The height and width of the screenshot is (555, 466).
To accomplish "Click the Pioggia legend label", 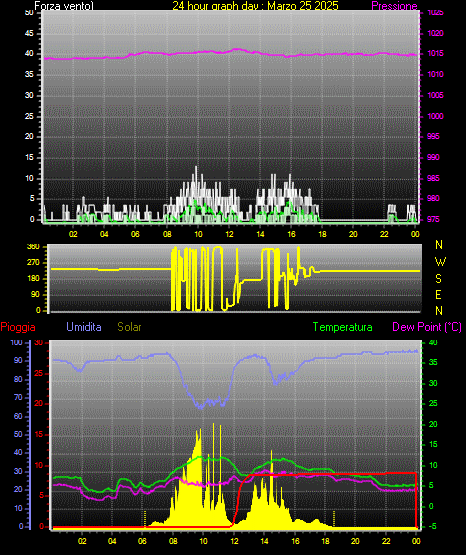I will click(x=18, y=327).
